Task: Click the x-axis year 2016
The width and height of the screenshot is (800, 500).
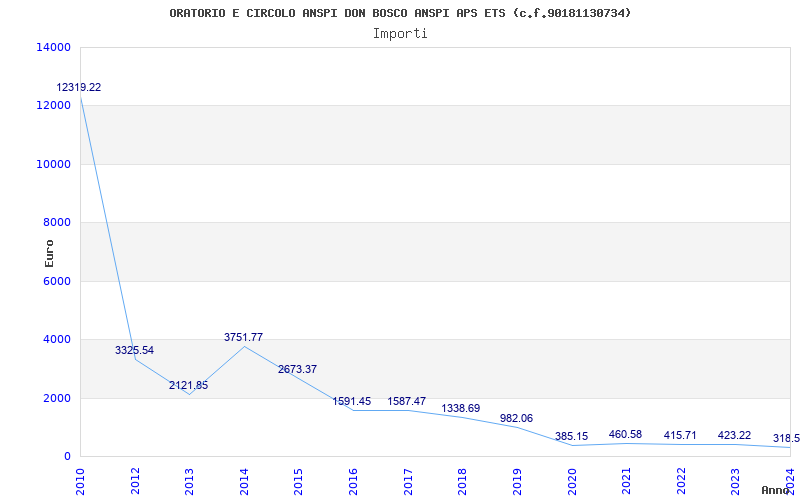Action: click(353, 482)
